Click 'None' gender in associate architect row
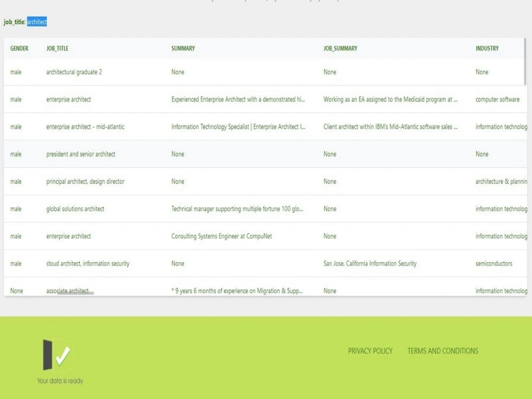The height and width of the screenshot is (399, 532). 16,291
